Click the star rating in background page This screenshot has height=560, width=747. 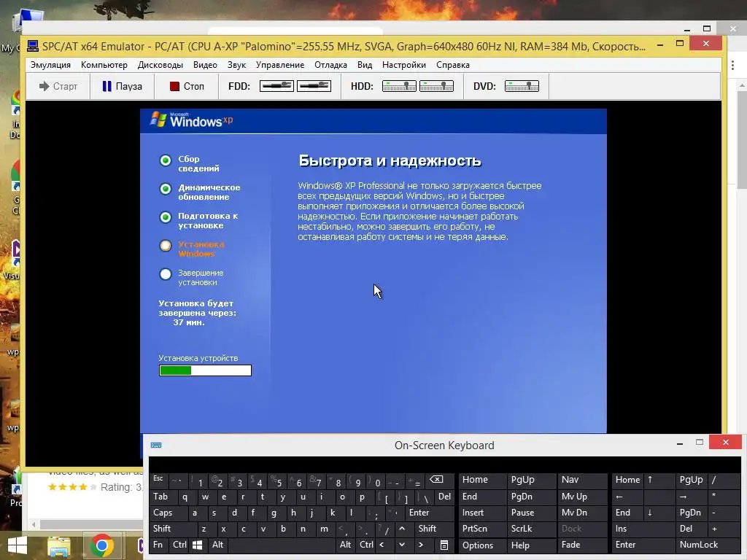pos(72,487)
